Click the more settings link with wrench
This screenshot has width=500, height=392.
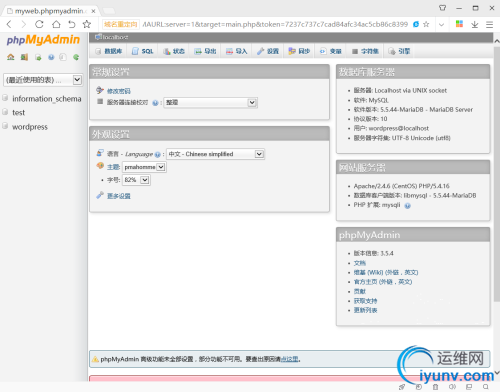[119, 196]
